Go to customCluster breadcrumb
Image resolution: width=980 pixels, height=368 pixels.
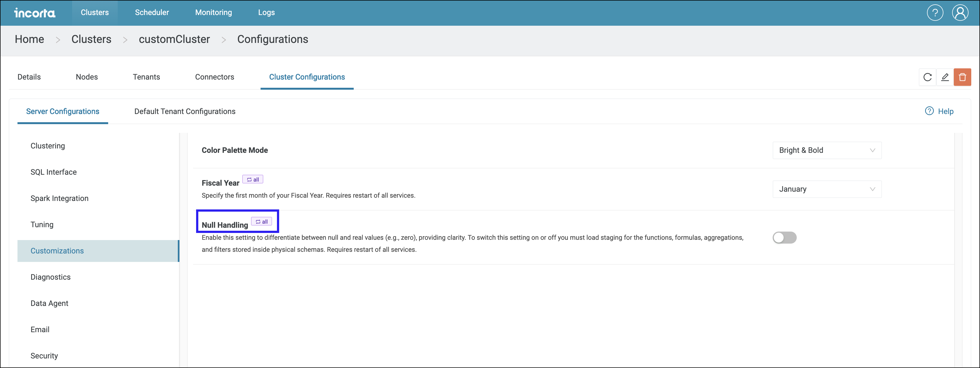point(174,39)
